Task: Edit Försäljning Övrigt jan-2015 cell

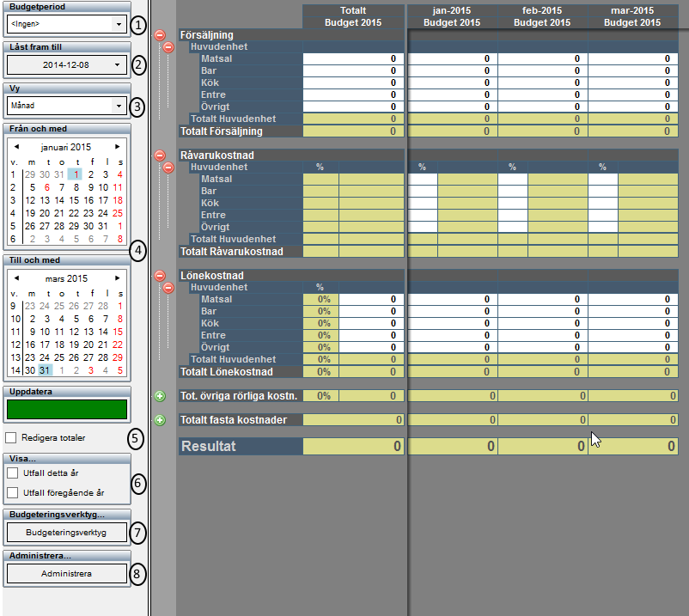Action: point(452,107)
